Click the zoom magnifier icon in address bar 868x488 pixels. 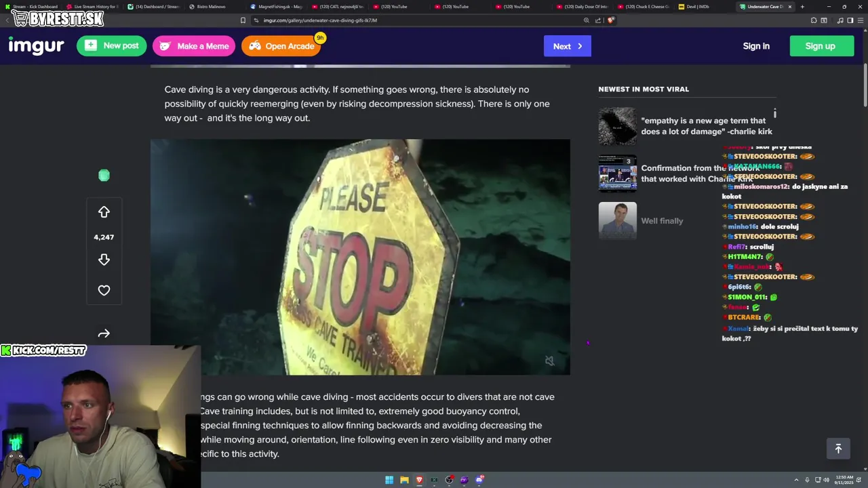pos(587,20)
